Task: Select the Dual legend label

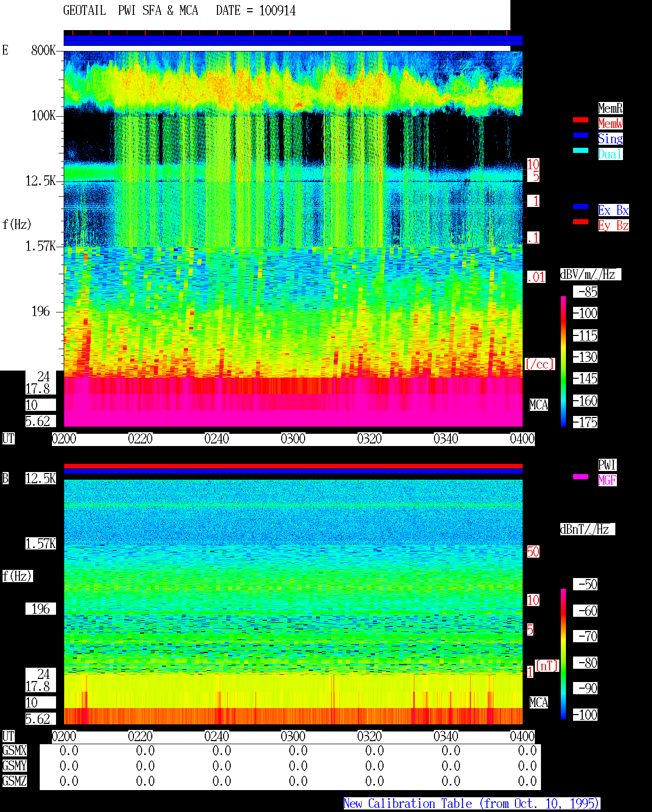Action: 610,154
